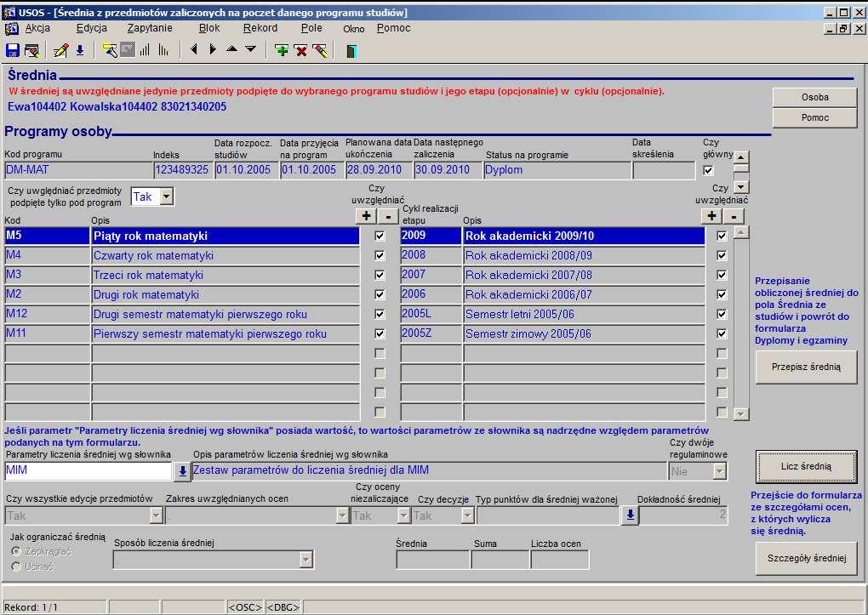Click the Średnia result field
Screen dimensions: 868x615
pyautogui.click(x=433, y=561)
